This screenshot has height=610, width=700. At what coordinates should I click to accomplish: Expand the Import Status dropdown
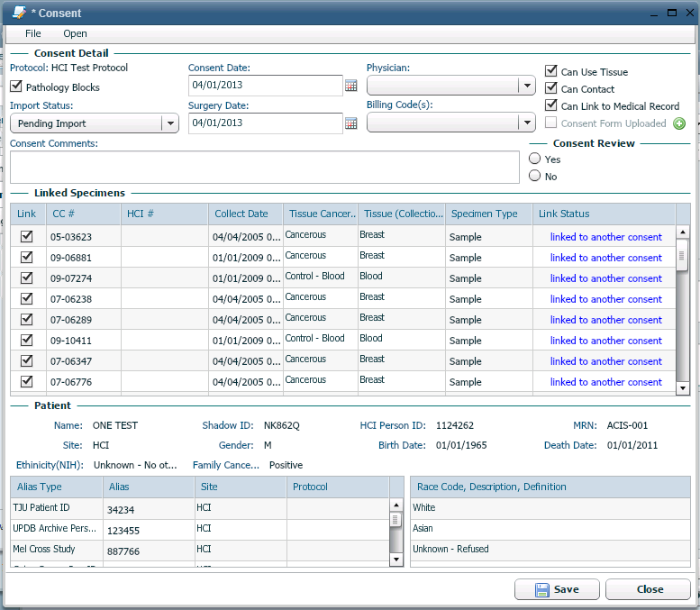170,123
